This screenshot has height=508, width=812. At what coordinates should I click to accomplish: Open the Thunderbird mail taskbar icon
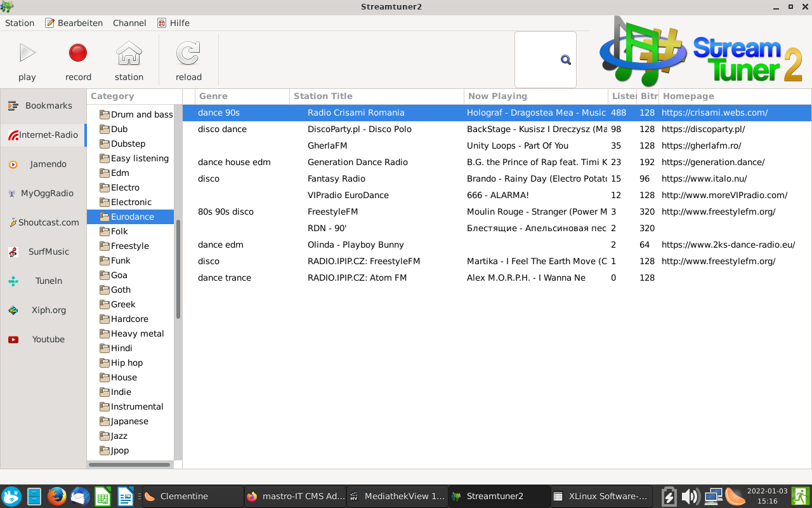(x=80, y=496)
